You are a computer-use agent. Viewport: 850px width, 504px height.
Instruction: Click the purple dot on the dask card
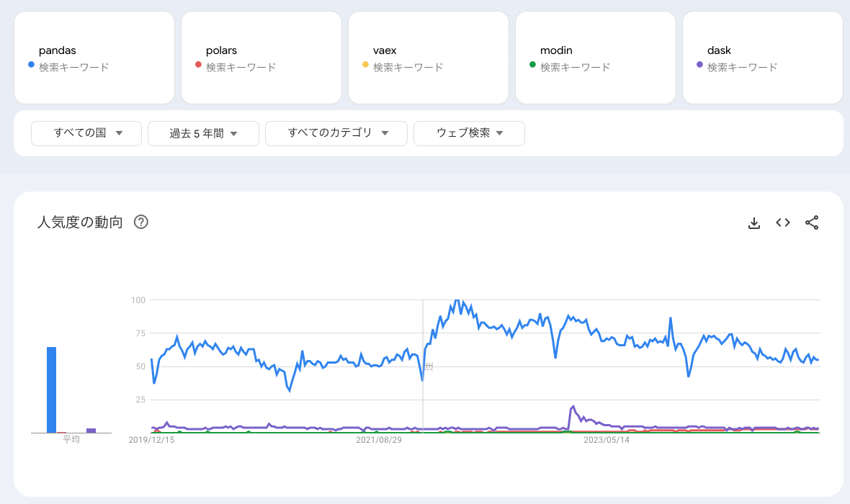(698, 65)
